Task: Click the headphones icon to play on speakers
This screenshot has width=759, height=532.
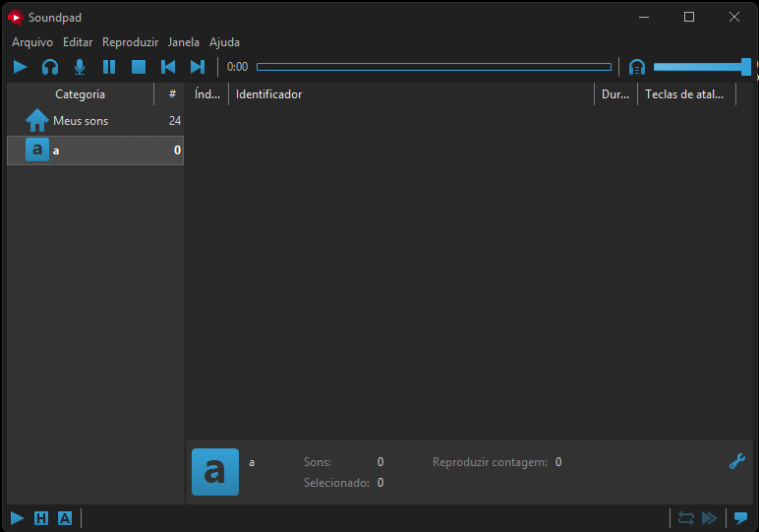Action: click(50, 67)
